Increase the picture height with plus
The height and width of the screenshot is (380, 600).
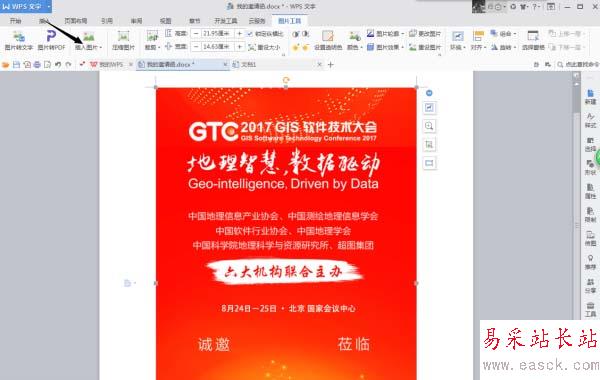[x=240, y=34]
